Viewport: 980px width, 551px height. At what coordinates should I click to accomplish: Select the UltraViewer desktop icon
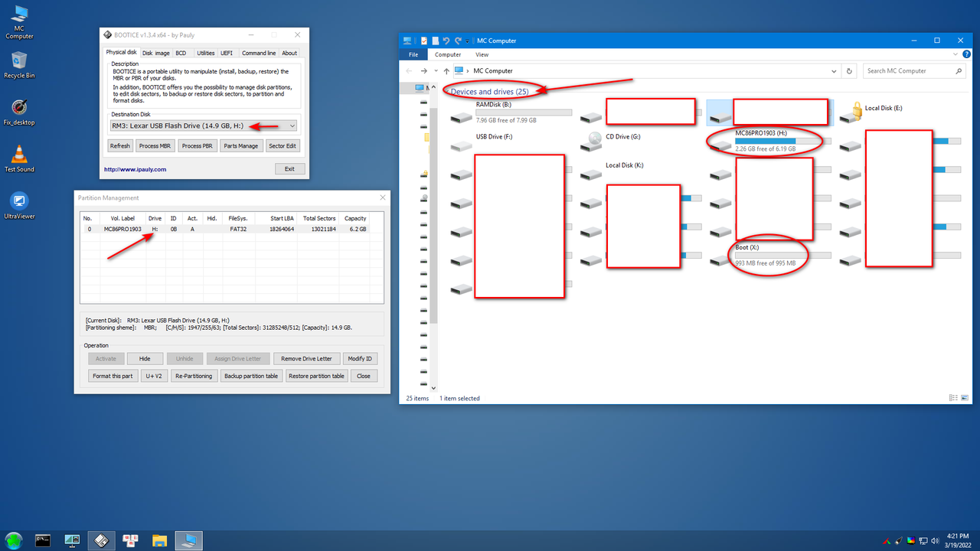click(19, 206)
